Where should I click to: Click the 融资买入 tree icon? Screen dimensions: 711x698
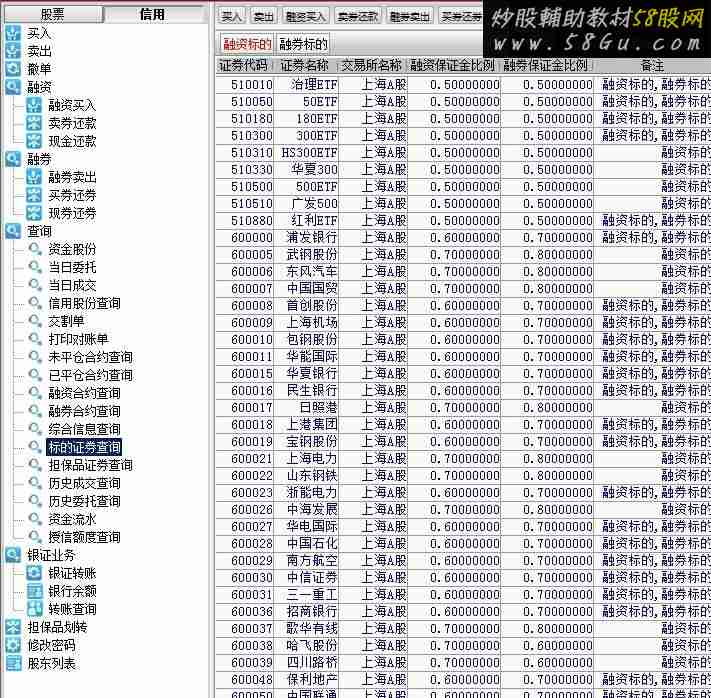pos(34,105)
